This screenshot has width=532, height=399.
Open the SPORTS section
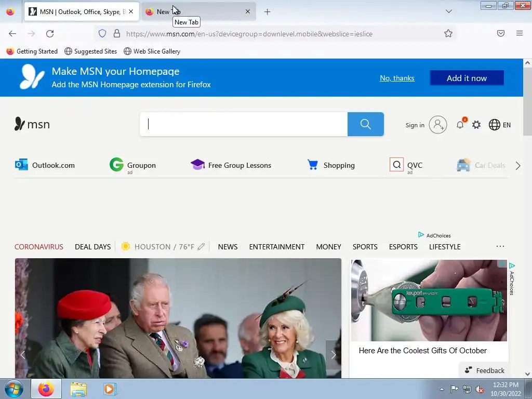pos(365,247)
